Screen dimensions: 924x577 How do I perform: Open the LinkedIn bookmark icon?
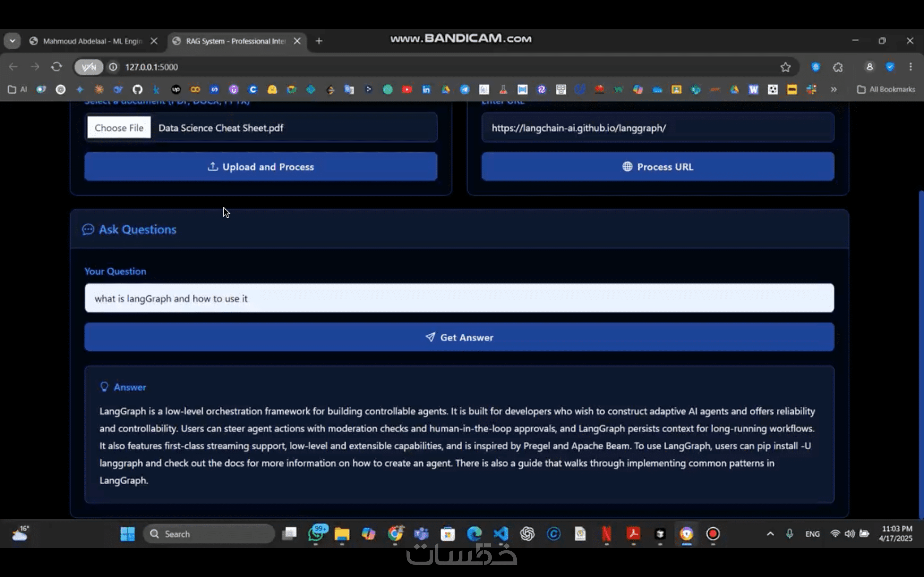coord(426,89)
